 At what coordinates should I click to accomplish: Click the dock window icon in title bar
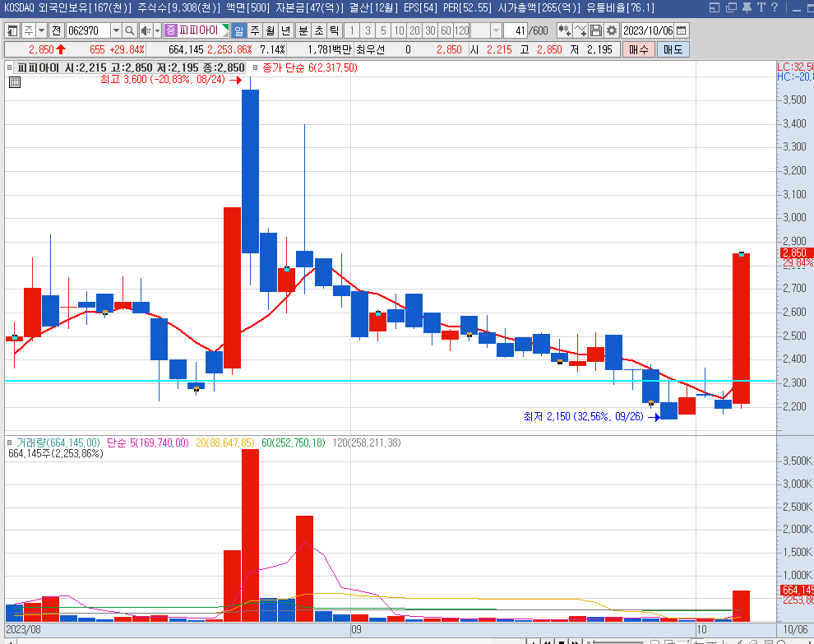[715, 7]
